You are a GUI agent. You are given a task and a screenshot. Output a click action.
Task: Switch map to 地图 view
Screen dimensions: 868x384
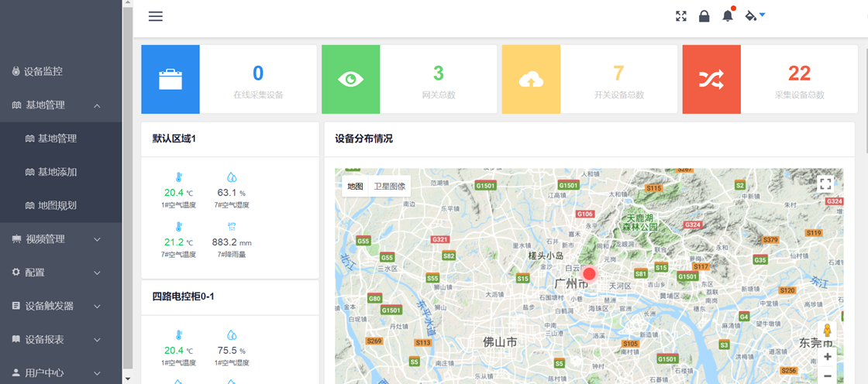click(355, 187)
